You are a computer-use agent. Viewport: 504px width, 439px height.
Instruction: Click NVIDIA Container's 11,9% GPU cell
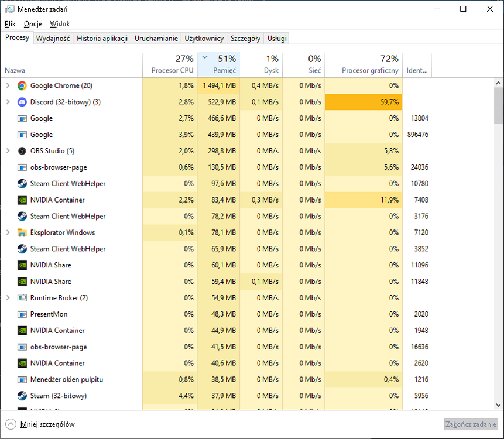click(x=364, y=200)
